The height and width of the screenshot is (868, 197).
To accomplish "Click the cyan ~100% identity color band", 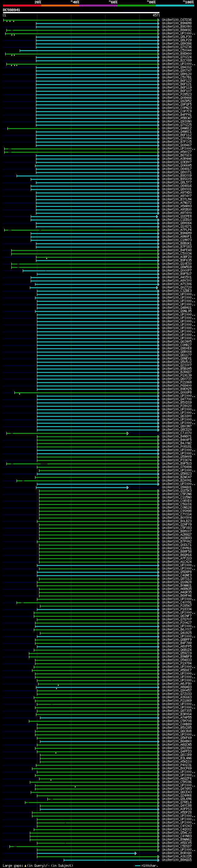I will pos(175,6).
